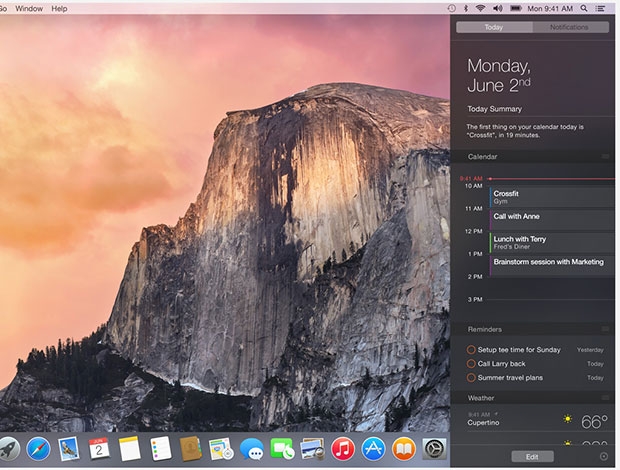Open Safari from the dock
This screenshot has width=620, height=470.
coord(38,449)
